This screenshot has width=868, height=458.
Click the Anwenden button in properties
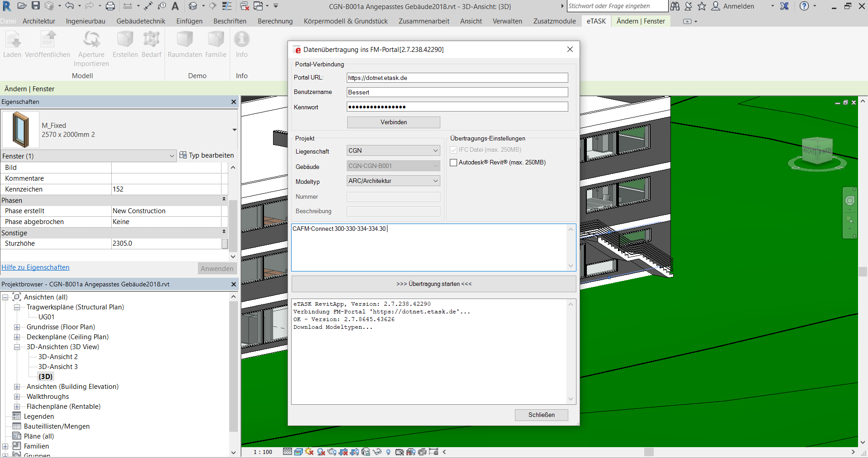click(217, 269)
